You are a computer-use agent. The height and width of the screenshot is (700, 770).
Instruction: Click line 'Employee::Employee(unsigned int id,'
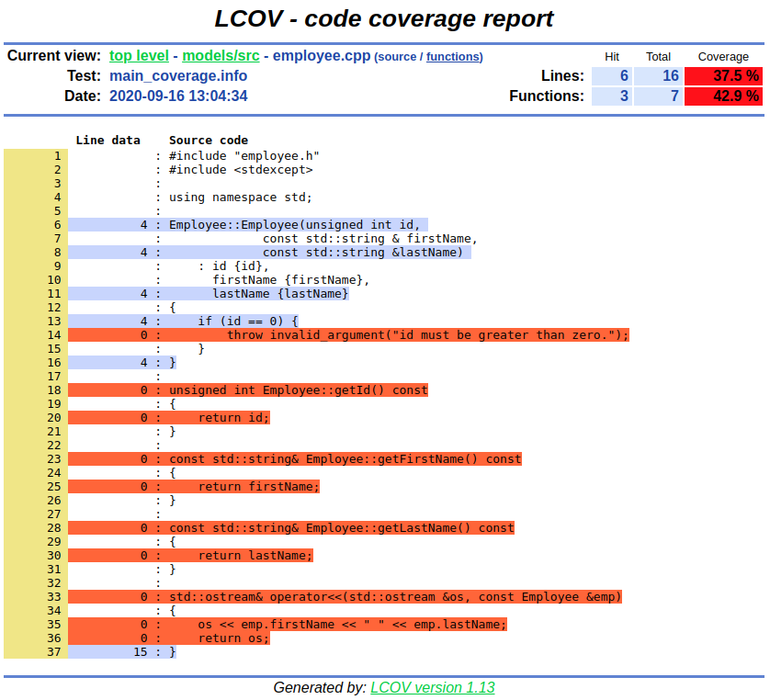click(x=295, y=225)
